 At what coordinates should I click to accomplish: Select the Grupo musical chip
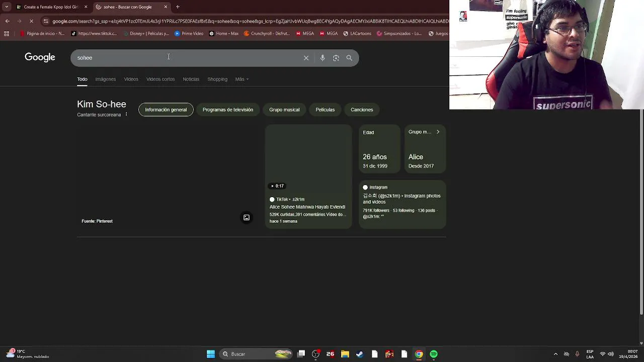[284, 110]
